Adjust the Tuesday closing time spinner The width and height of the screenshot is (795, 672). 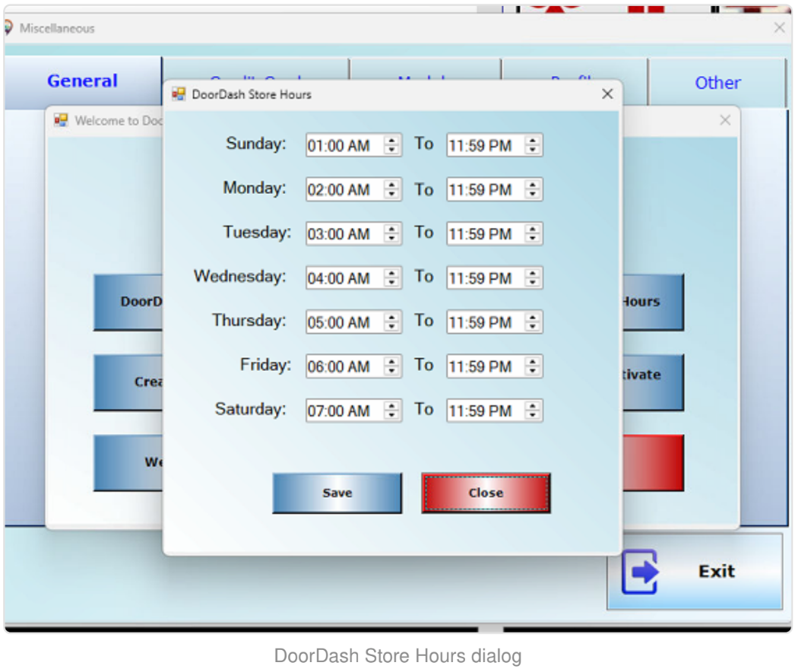pyautogui.click(x=532, y=233)
